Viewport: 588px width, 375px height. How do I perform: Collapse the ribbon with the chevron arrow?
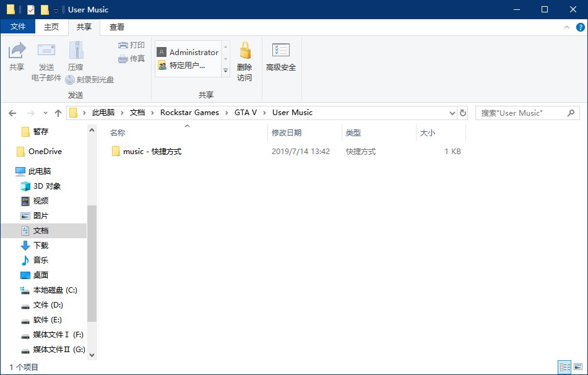pos(566,27)
